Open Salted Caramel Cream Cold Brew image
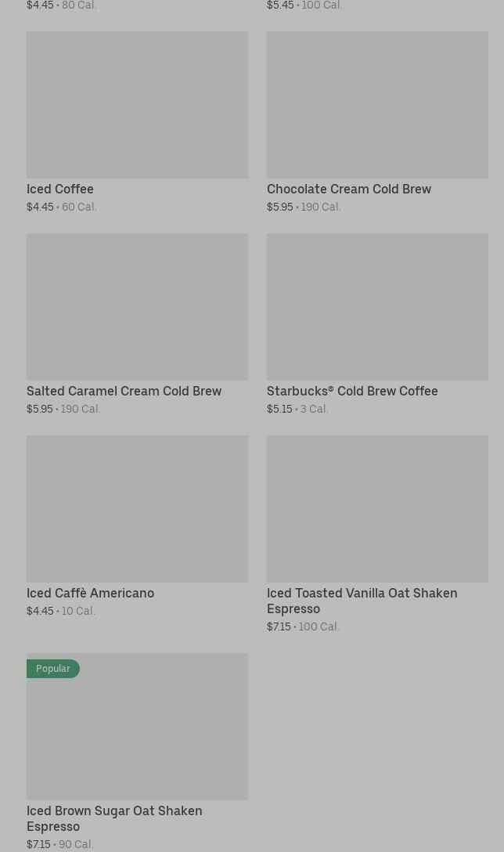 point(137,307)
